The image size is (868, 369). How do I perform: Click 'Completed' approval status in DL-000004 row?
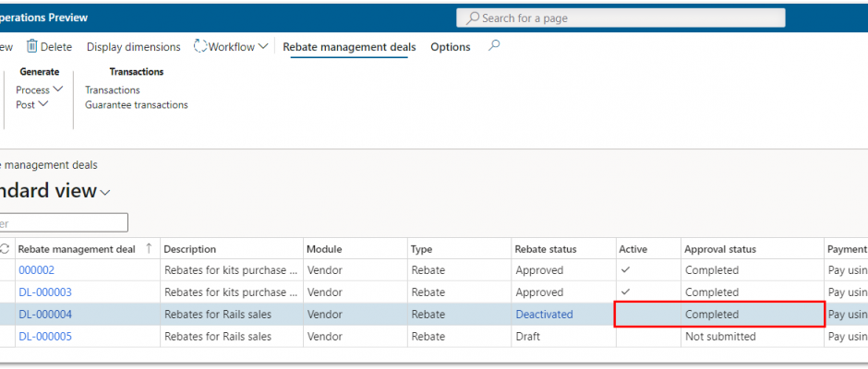pos(712,315)
